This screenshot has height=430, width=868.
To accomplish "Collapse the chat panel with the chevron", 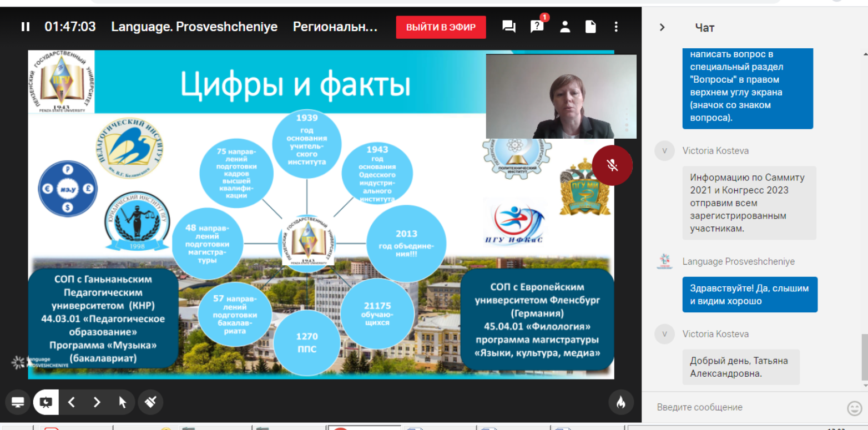I will pos(662,27).
